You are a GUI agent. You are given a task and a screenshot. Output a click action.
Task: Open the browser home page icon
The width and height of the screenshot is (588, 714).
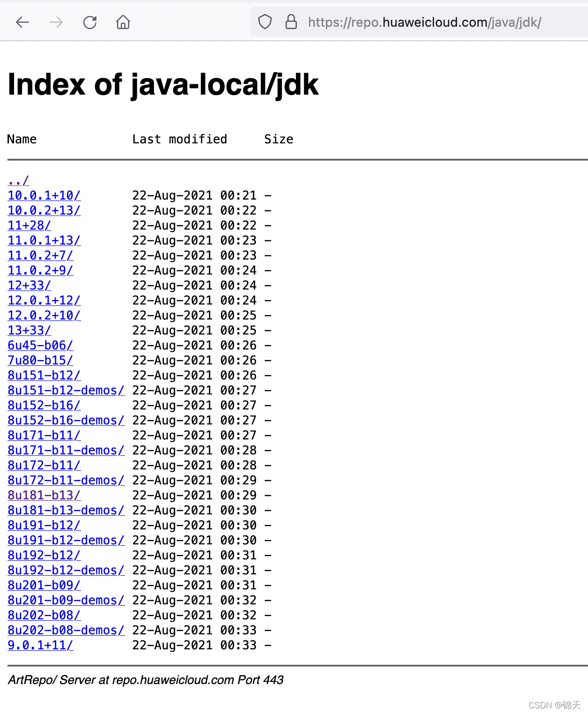tap(123, 22)
